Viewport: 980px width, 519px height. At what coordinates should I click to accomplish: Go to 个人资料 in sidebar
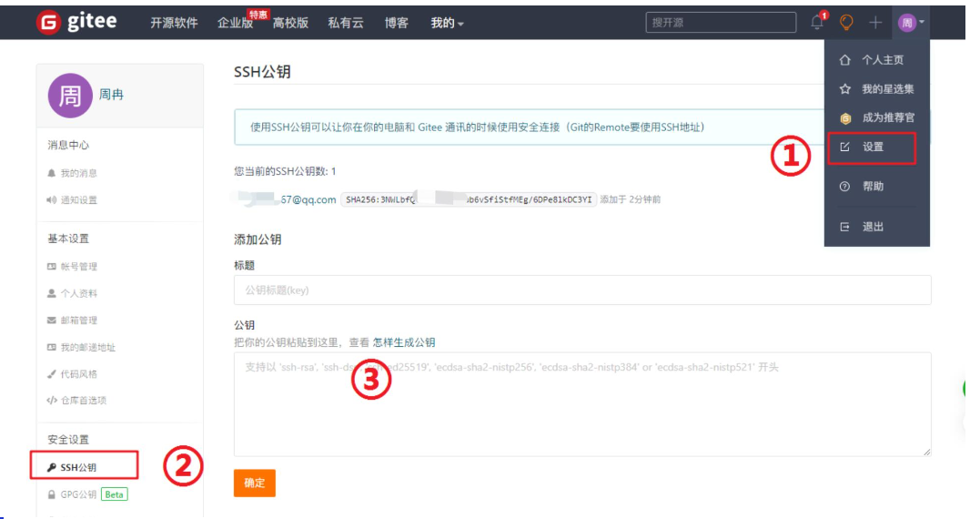79,293
